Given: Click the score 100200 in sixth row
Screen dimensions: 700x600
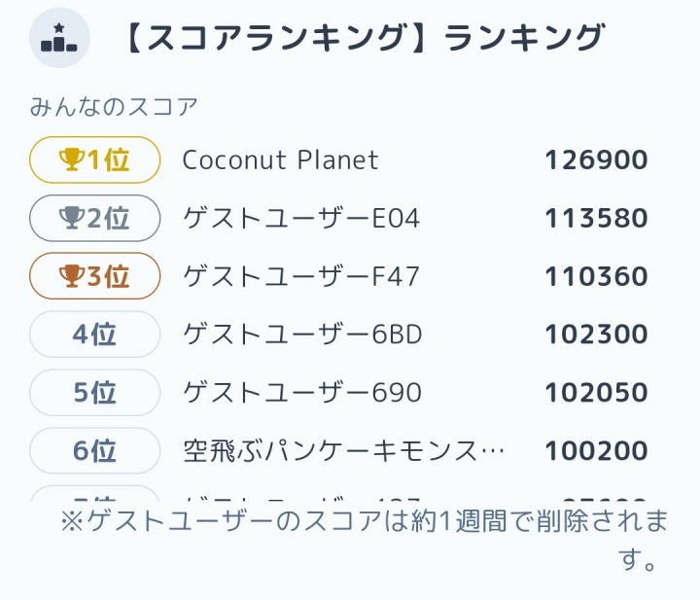Looking at the screenshot, I should coord(596,450).
